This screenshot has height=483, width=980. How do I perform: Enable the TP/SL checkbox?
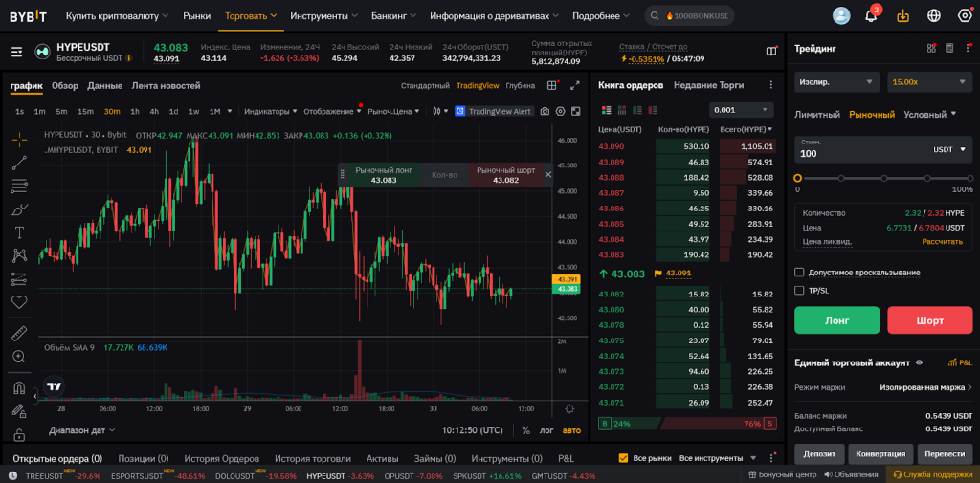point(799,290)
